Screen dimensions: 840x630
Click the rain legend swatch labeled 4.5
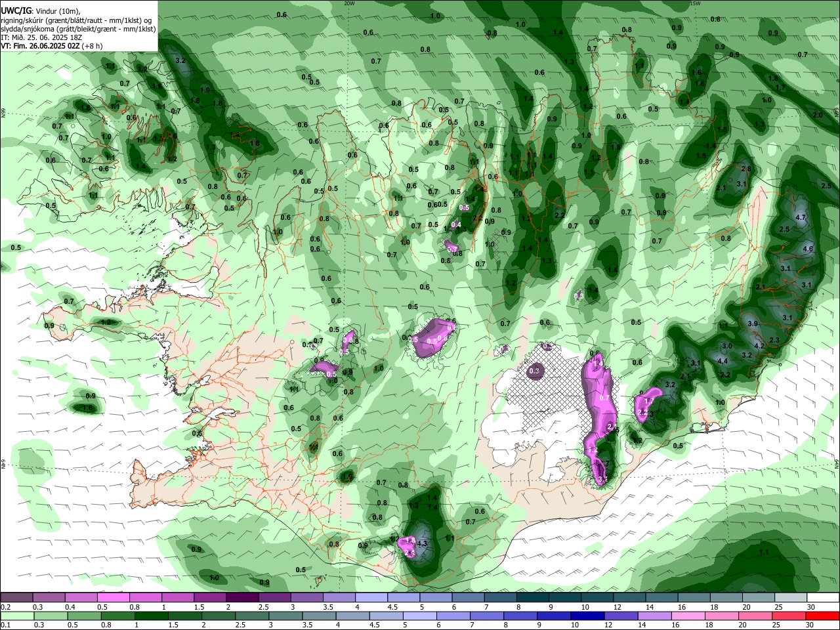pyautogui.click(x=387, y=616)
